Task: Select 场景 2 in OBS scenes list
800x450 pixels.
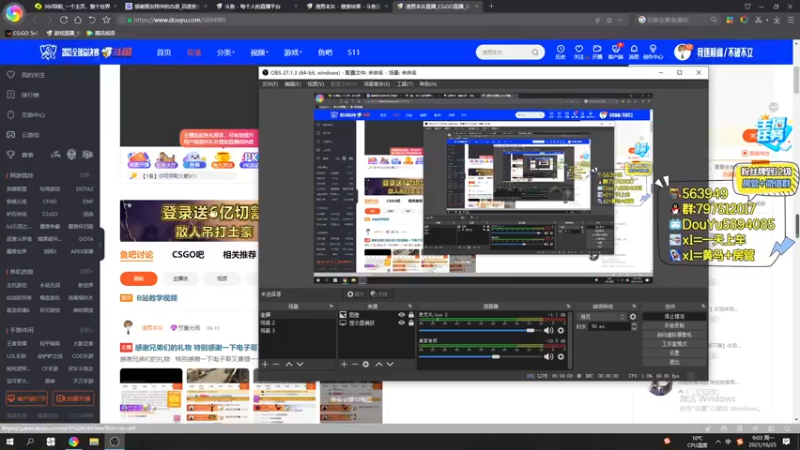Action: click(297, 322)
